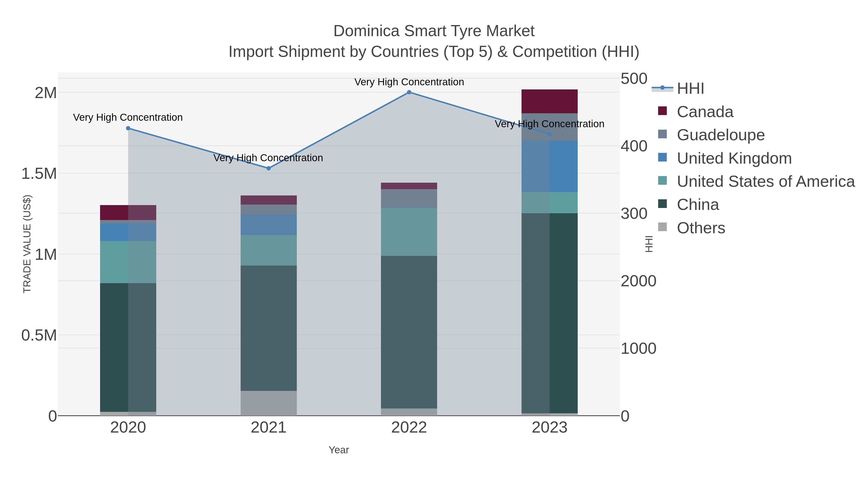
Task: Click the 2022 x-axis label
Action: (x=409, y=428)
